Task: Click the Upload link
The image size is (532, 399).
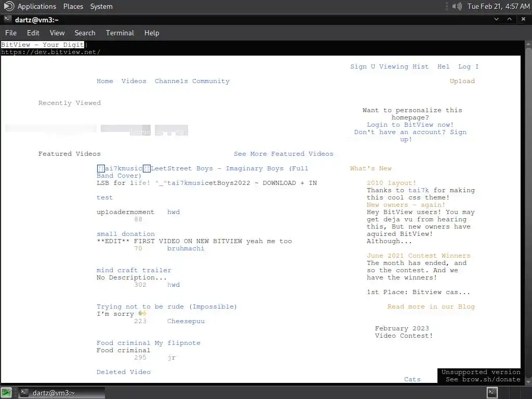Action: 462,81
